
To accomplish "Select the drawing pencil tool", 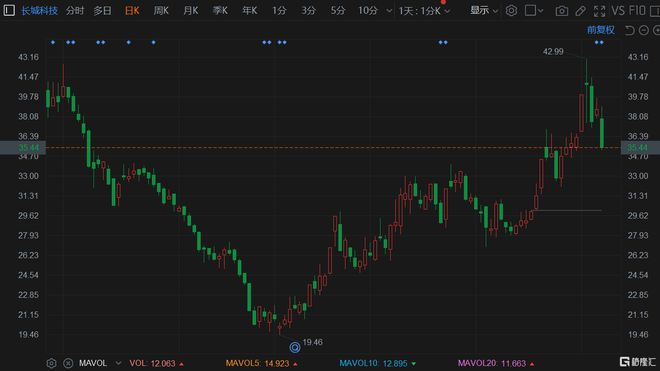I will (x=580, y=11).
